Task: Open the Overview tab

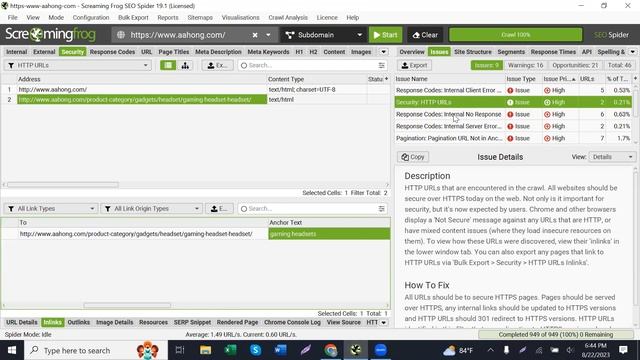Action: pos(412,52)
